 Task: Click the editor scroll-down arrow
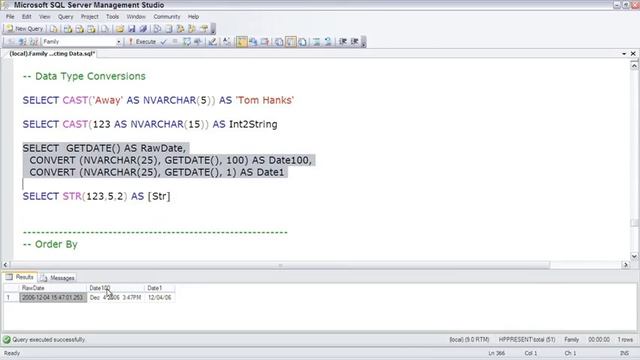pos(634,256)
